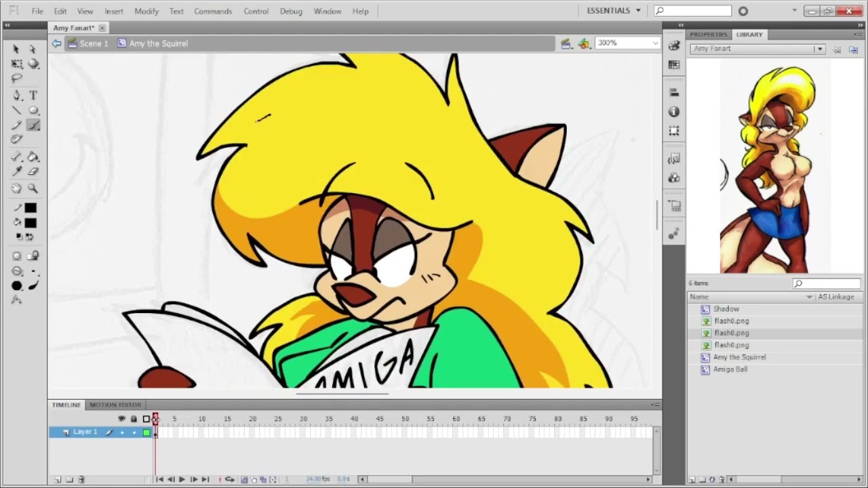This screenshot has width=868, height=488.
Task: Select the Text tool
Action: point(33,96)
